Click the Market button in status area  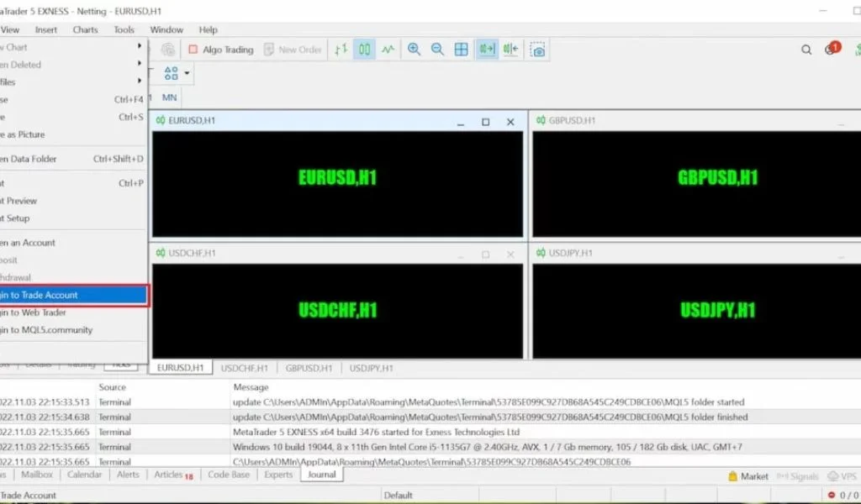pyautogui.click(x=747, y=476)
